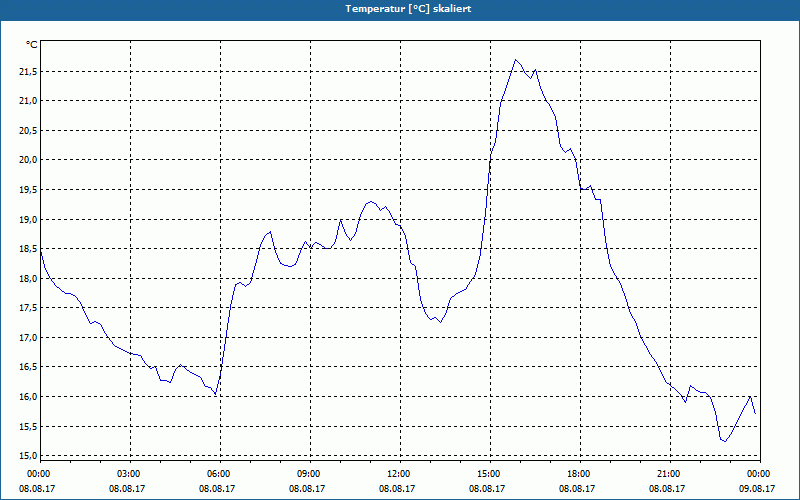This screenshot has width=800, height=500.
Task: Click the "Temperatur [°C] skaliert" title
Action: 408,9
